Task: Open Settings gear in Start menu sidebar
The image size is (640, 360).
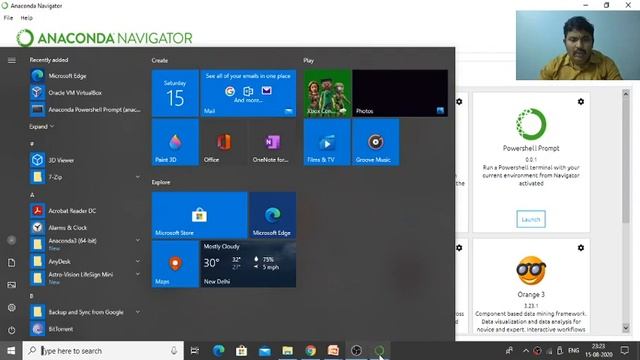Action: tap(11, 307)
